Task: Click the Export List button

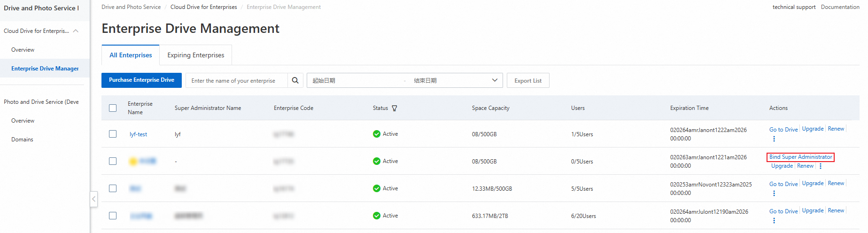Action: pyautogui.click(x=528, y=80)
